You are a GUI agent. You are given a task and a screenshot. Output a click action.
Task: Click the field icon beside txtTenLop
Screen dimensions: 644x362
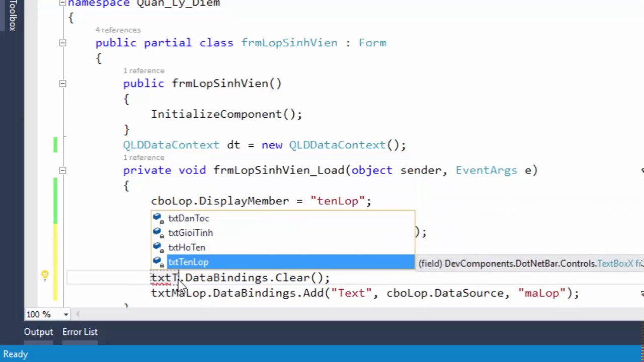(158, 262)
